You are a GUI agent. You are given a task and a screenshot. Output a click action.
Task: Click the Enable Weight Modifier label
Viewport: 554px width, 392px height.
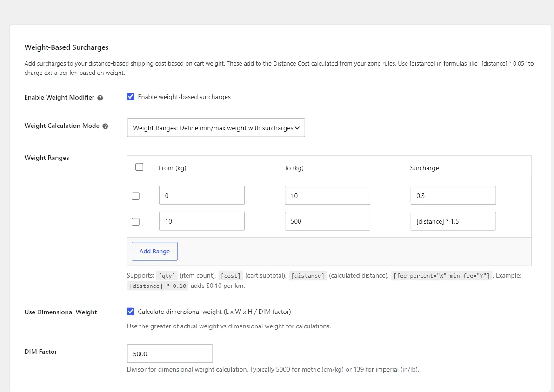[60, 98]
